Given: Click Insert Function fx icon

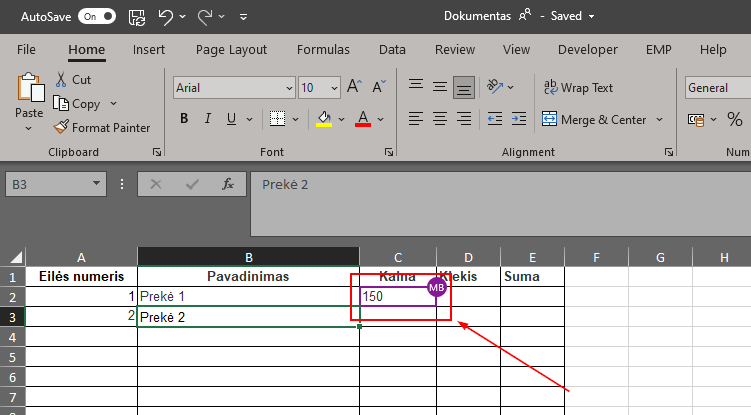Looking at the screenshot, I should (228, 184).
